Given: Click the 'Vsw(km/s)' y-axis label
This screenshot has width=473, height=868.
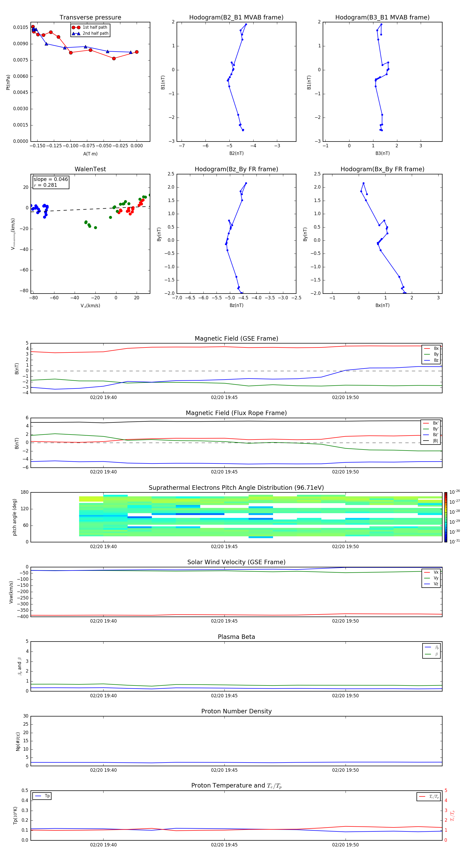Looking at the screenshot, I should pyautogui.click(x=11, y=592).
